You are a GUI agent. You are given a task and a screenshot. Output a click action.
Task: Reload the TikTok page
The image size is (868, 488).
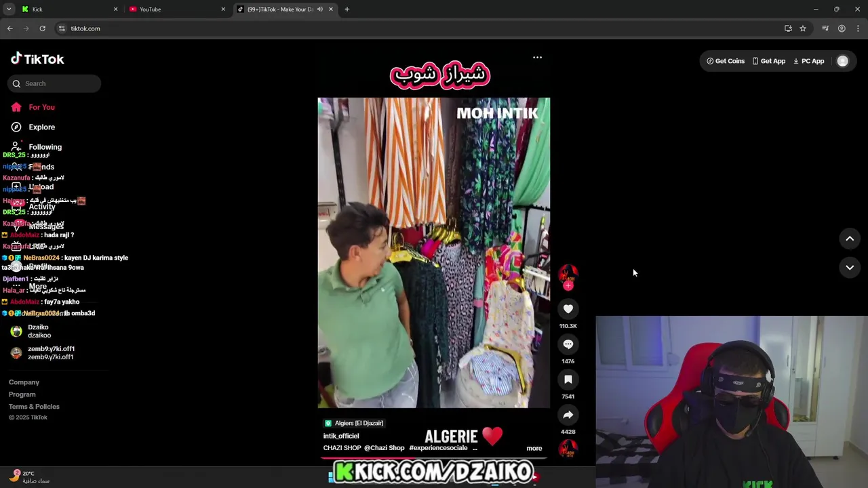(42, 28)
